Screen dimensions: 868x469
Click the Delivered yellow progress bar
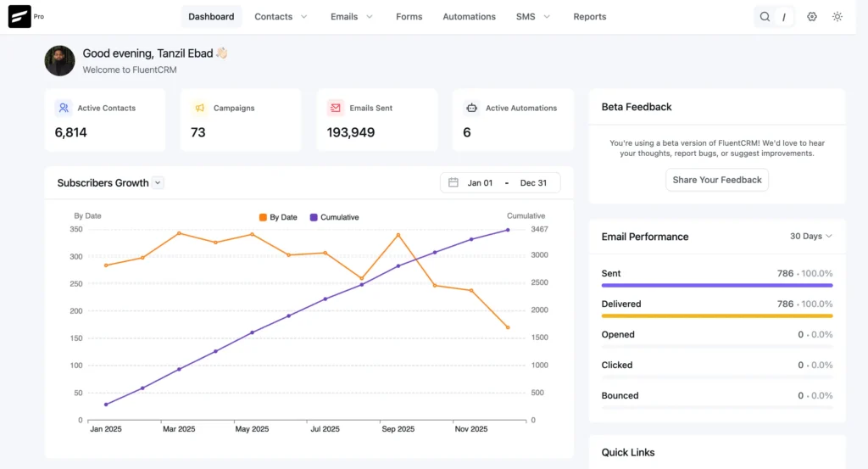[717, 315]
